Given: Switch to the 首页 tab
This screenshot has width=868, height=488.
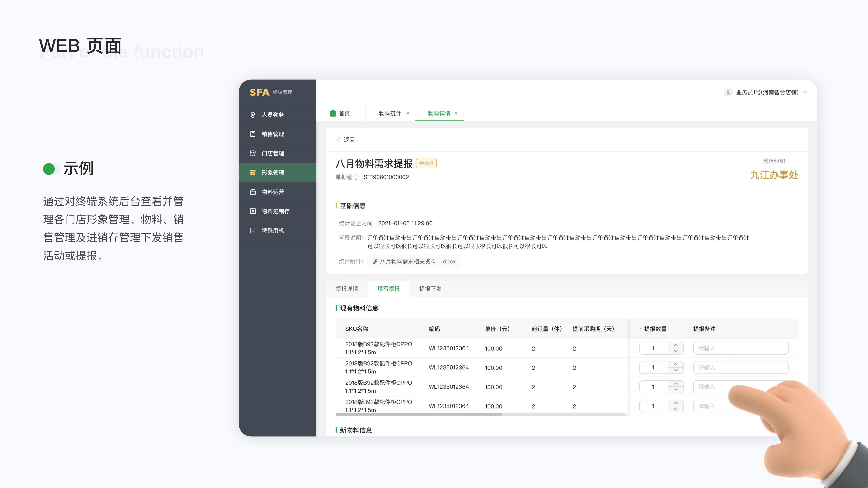Looking at the screenshot, I should pyautogui.click(x=340, y=114).
